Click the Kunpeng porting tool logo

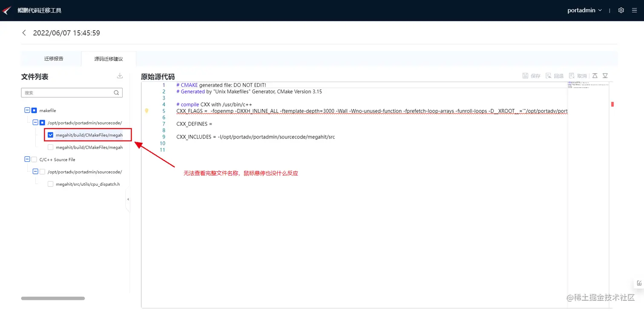7,10
